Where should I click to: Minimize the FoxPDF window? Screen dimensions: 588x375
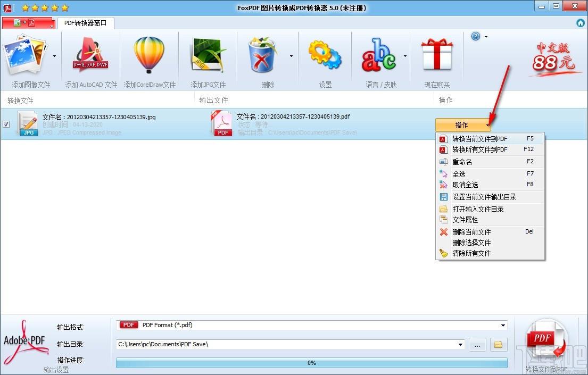point(542,6)
